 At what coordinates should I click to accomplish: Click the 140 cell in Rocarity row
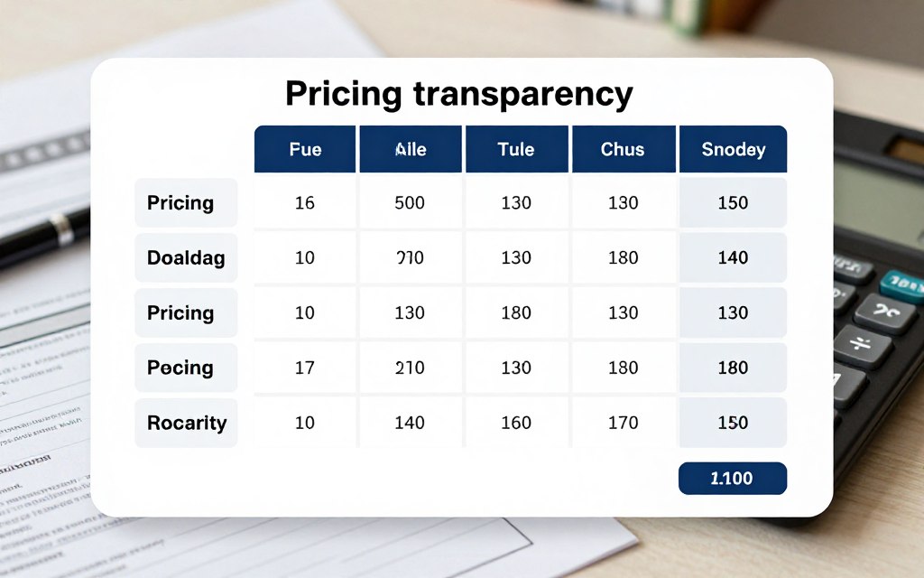tap(410, 423)
